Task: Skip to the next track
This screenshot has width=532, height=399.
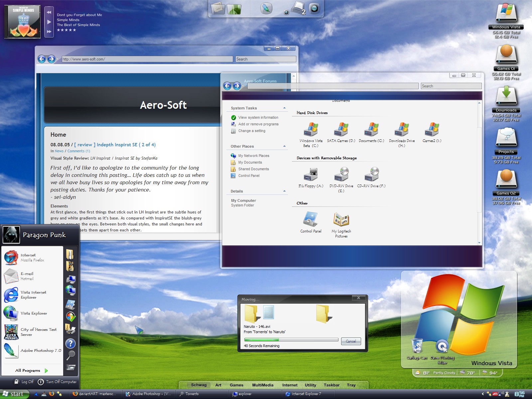Action: pyautogui.click(x=49, y=32)
